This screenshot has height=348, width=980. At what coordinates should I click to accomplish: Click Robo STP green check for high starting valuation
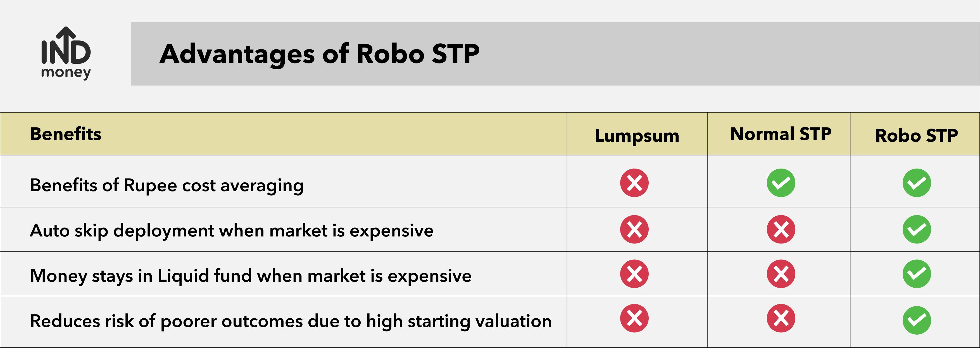point(917,320)
